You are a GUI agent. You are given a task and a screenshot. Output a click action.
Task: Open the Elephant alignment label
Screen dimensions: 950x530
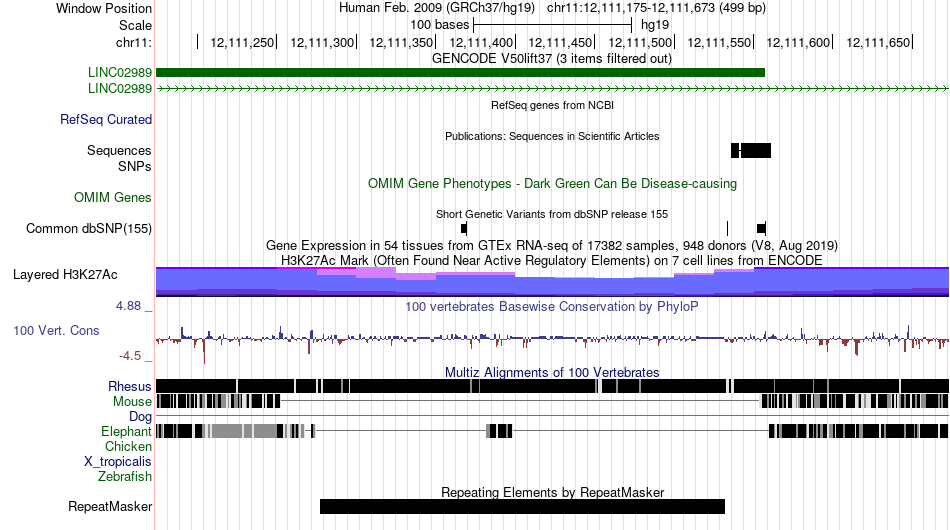point(126,431)
